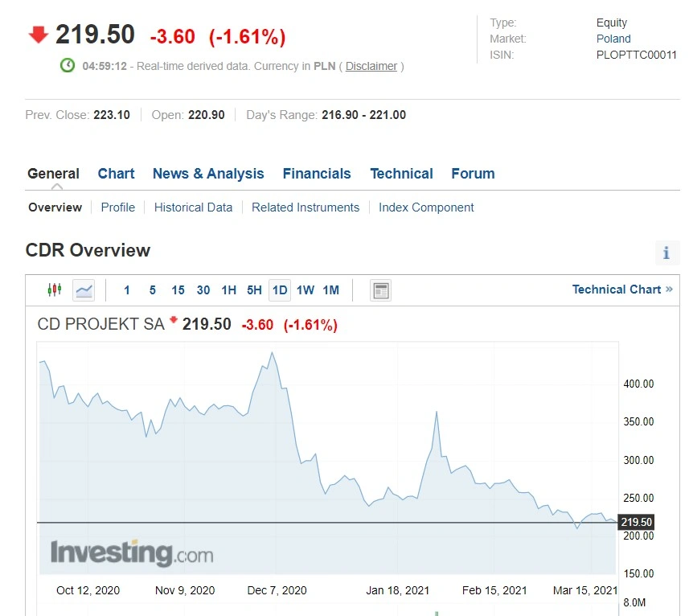Open the Profile sub-tab
Viewport: 689px width, 616px height.
118,207
